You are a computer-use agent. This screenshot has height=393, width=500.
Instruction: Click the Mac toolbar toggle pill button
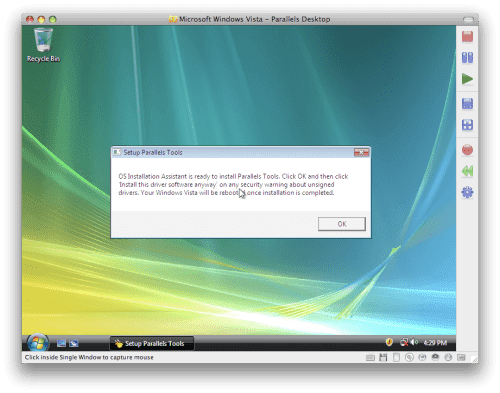coord(468,19)
